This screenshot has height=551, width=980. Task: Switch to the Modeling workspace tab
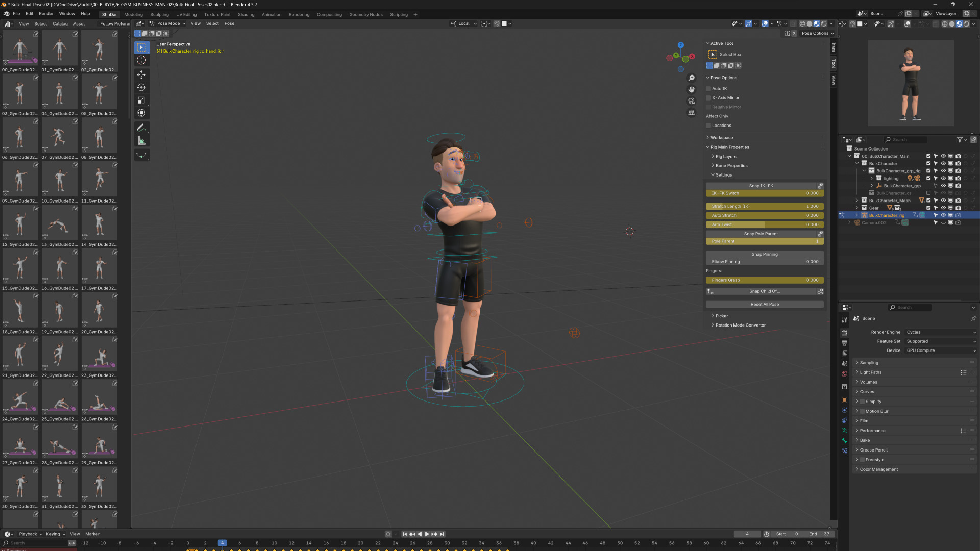point(133,14)
